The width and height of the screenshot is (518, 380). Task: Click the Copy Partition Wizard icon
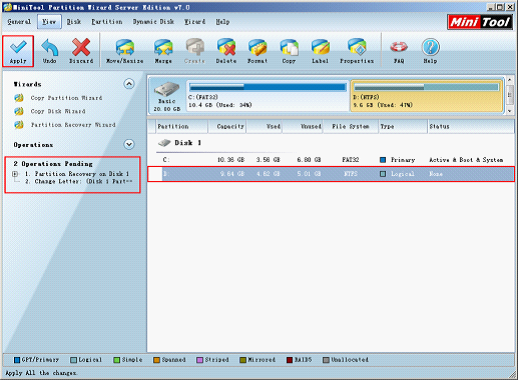tap(19, 98)
